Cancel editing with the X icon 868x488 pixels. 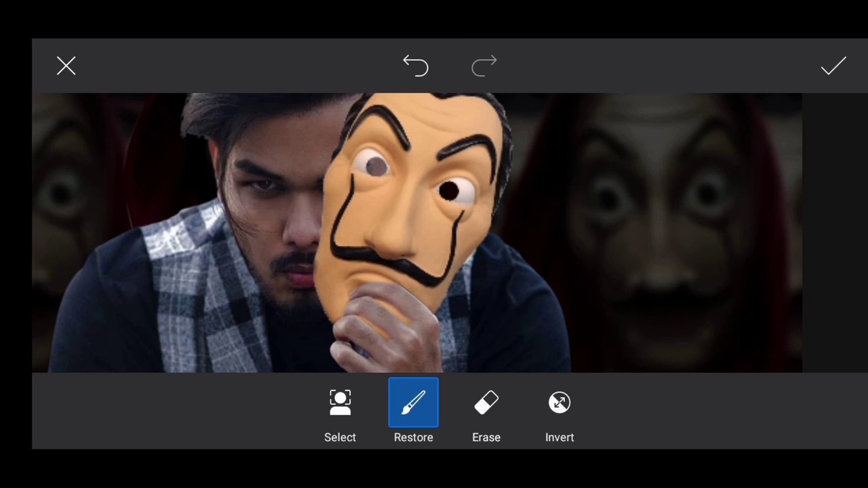[66, 66]
